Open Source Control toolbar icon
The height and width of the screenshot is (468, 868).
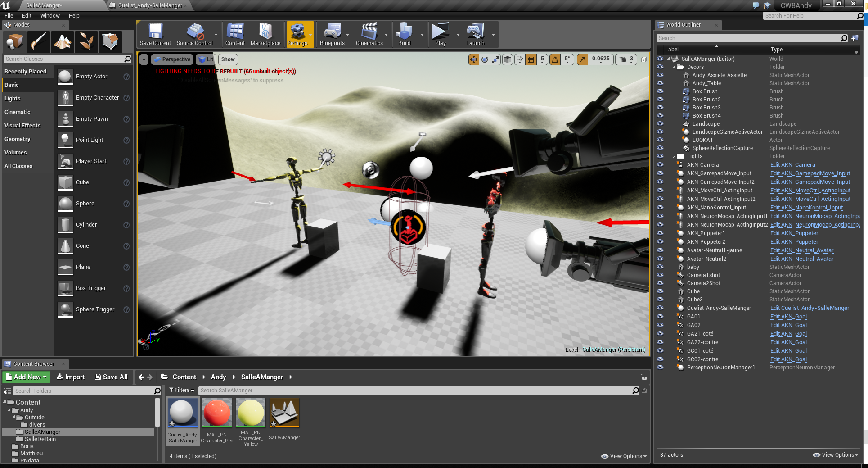[194, 35]
